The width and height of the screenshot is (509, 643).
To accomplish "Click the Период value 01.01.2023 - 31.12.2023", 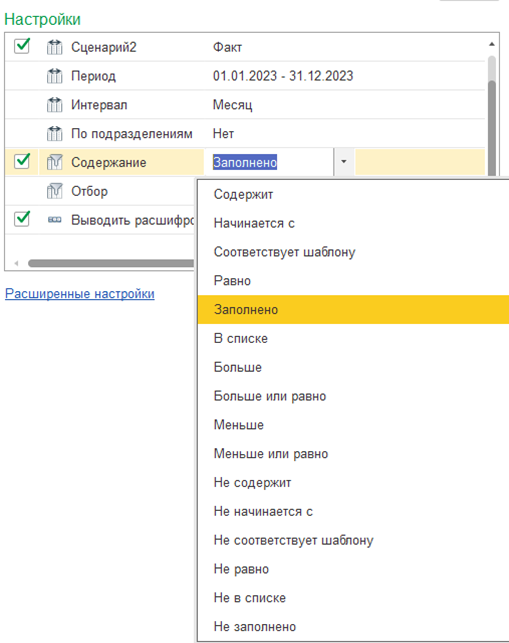I will (283, 76).
